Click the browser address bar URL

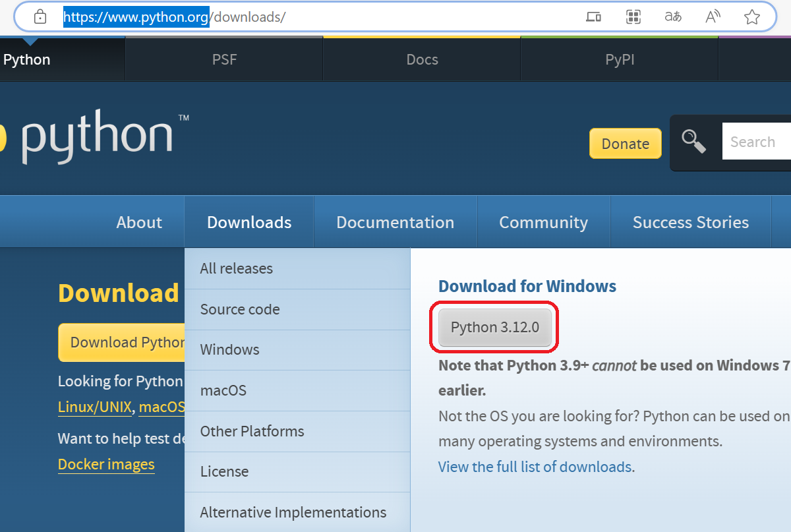click(x=175, y=17)
